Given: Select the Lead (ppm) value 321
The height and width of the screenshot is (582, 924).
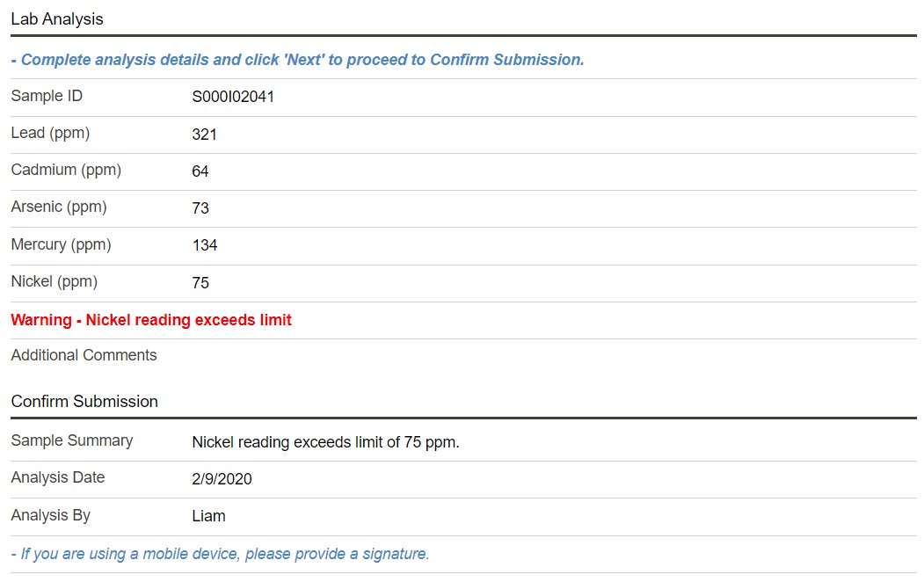Looking at the screenshot, I should [x=204, y=135].
